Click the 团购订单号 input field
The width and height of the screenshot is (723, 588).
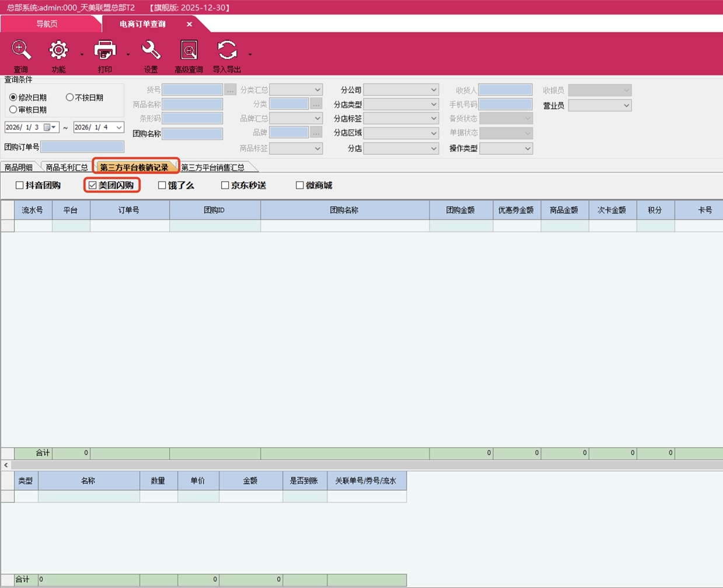pos(82,147)
